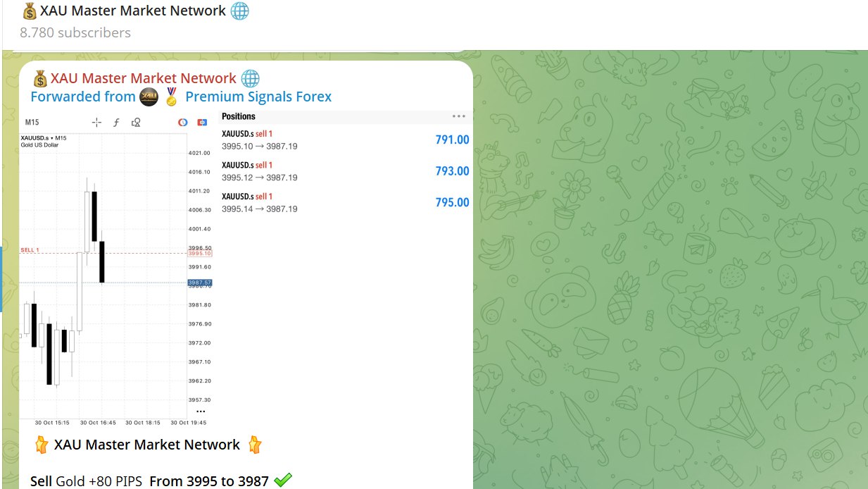Click the Gold US Dollar chart description

pos(40,144)
